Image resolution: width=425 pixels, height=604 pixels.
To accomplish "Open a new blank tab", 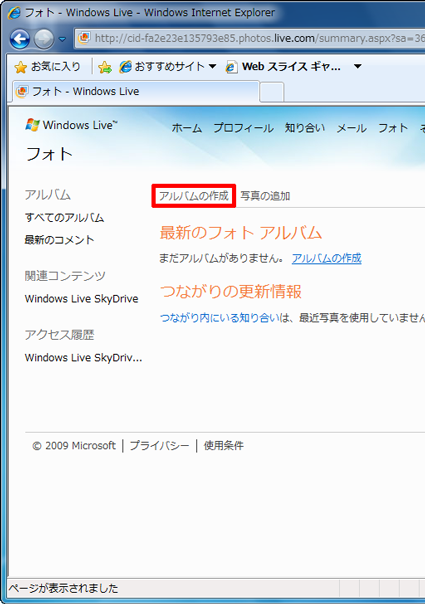I will (x=272, y=92).
